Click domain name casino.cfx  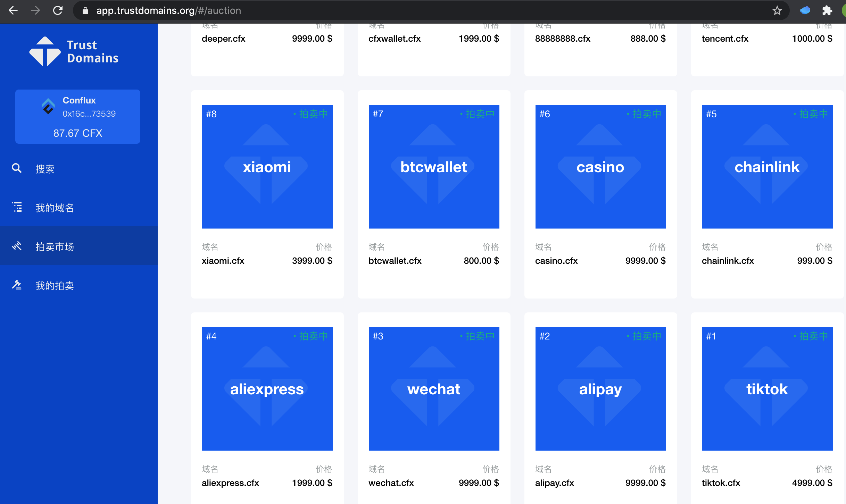556,261
